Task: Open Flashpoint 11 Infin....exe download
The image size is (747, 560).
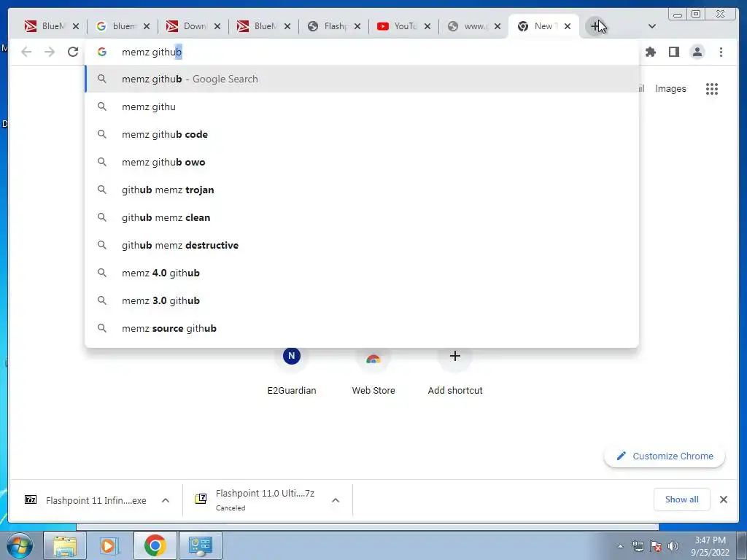Action: point(86,500)
